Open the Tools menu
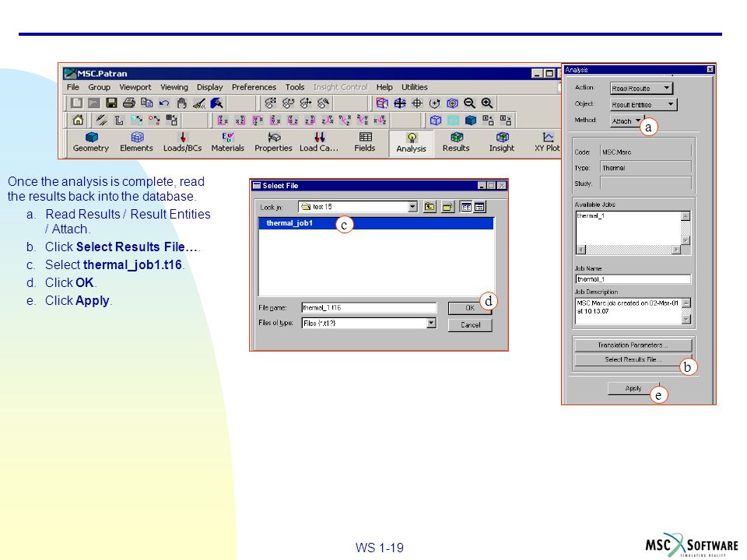The width and height of the screenshot is (747, 560). 295,87
